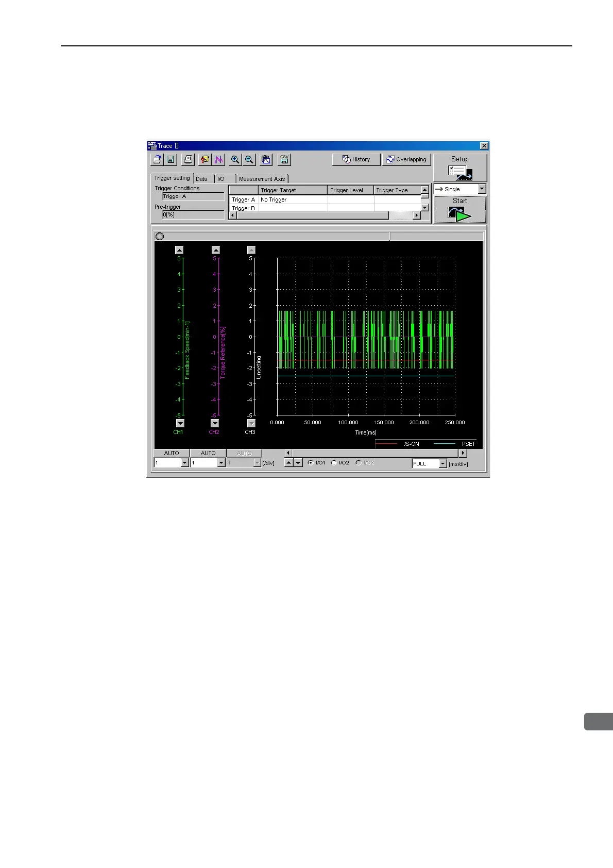Open the Single trace mode dropdown
613x868 pixels.
[x=482, y=189]
